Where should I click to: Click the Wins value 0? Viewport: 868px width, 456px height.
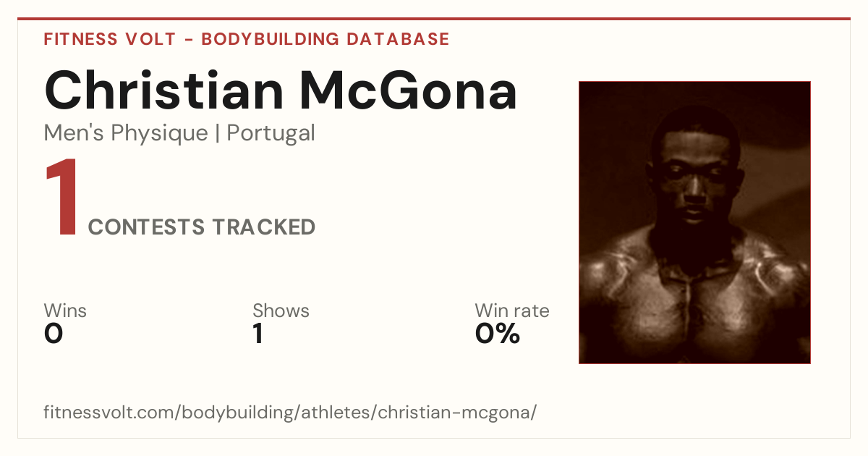click(x=54, y=334)
